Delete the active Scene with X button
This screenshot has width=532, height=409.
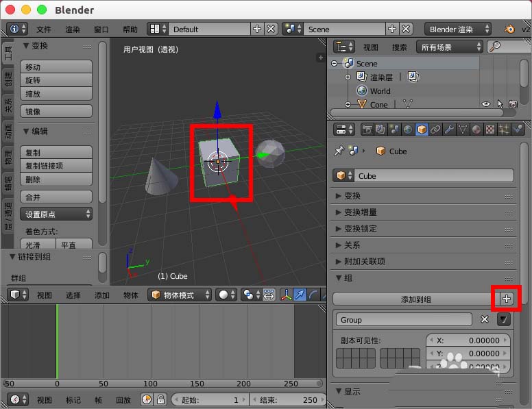[x=406, y=29]
